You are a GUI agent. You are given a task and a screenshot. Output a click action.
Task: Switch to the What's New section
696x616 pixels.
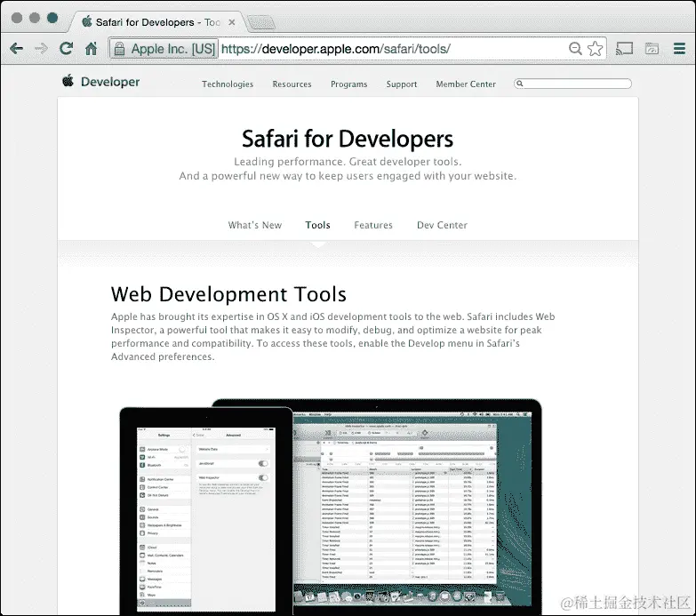[x=255, y=225]
